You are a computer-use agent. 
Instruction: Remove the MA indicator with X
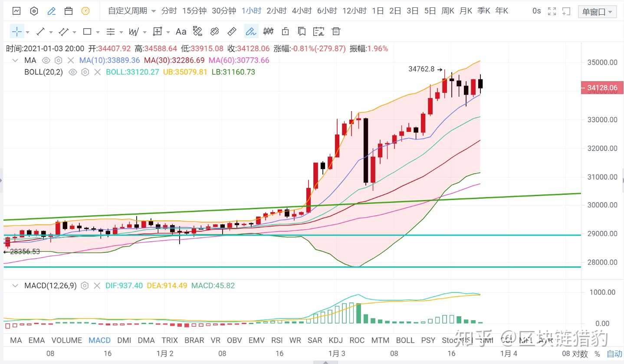71,60
